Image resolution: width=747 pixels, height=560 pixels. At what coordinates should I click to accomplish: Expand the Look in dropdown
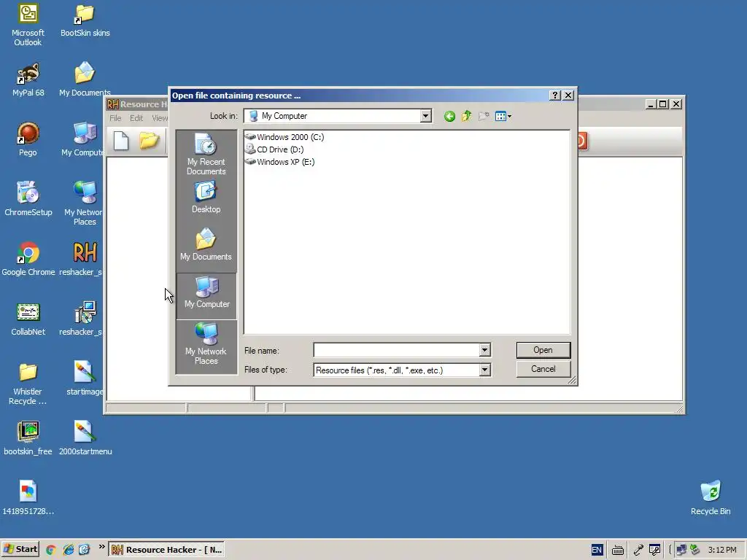[425, 116]
